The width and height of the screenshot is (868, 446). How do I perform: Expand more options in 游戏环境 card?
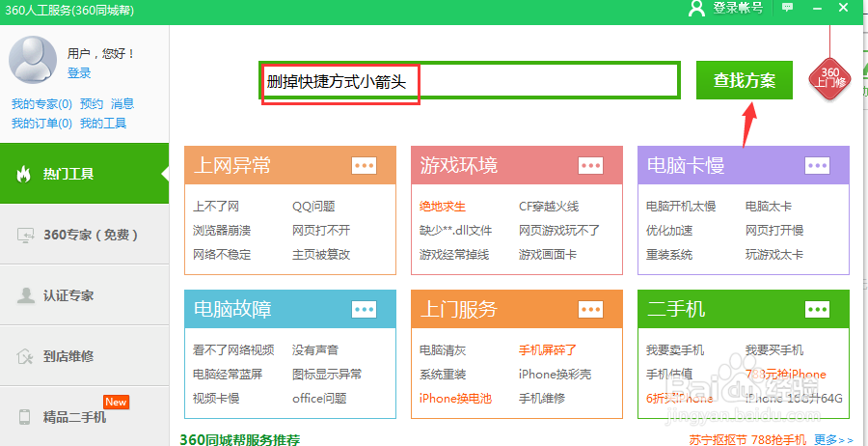tap(590, 165)
